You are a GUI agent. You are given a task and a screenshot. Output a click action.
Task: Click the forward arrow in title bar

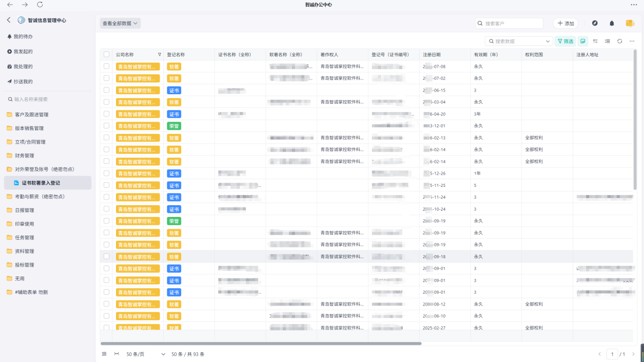(25, 5)
